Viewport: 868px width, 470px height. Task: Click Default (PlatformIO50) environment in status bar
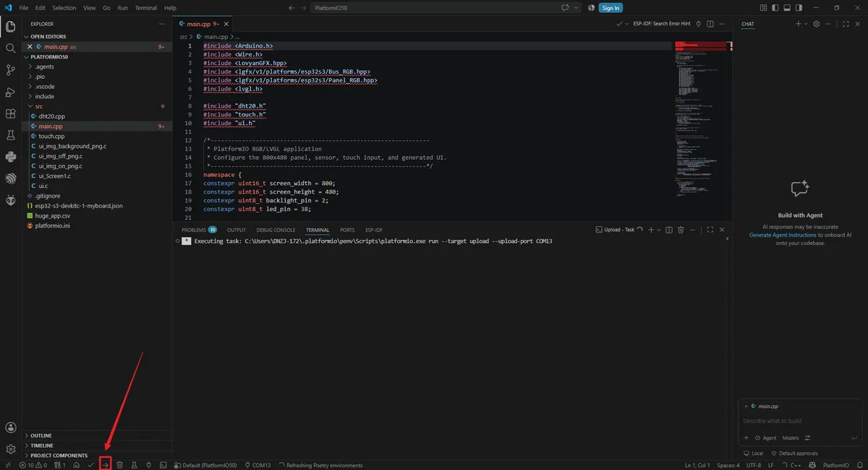[206, 465]
